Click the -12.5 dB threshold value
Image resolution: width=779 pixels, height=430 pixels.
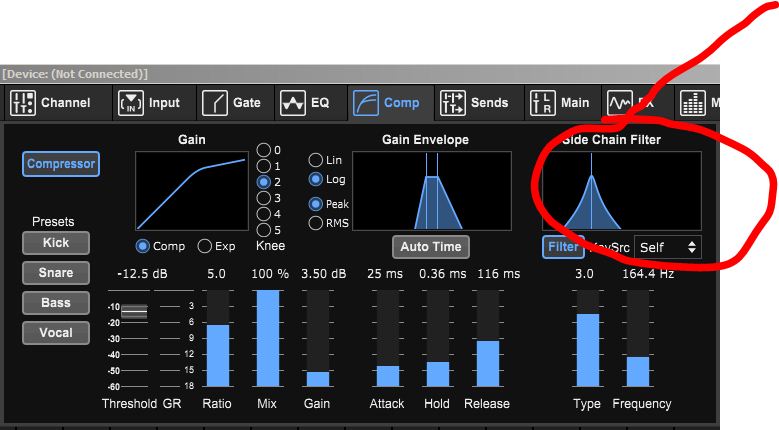pyautogui.click(x=143, y=274)
